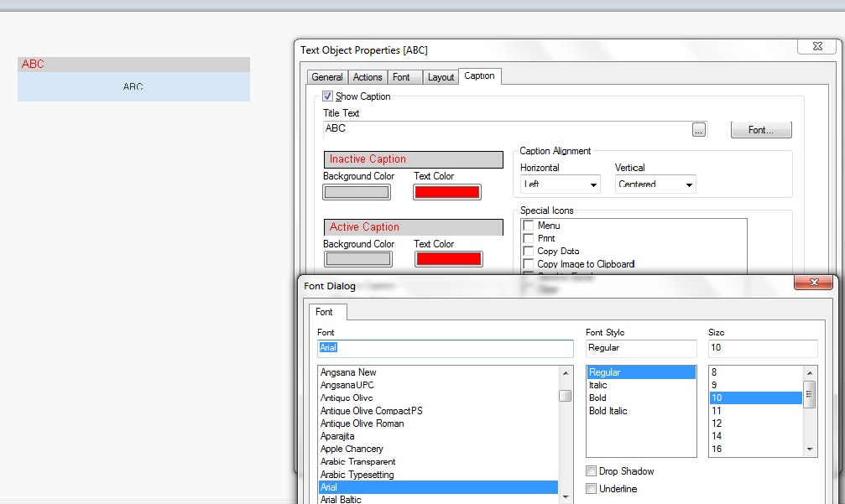The width and height of the screenshot is (845, 504).
Task: Open the Vertical alignment dropdown
Action: [655, 184]
